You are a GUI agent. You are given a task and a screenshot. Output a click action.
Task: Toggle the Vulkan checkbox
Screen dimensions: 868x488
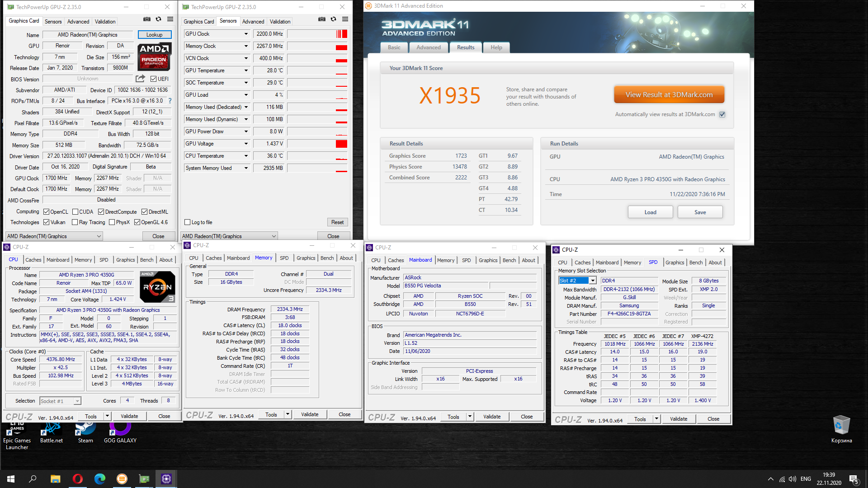coord(46,222)
